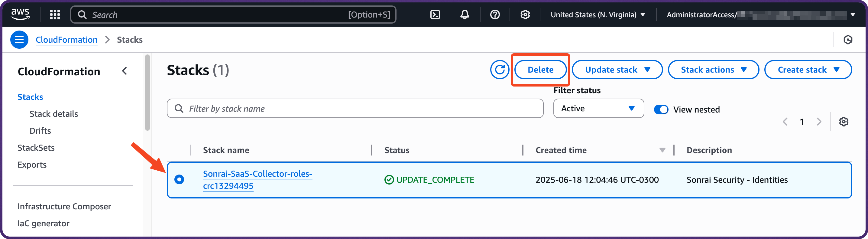868x239 pixels.
Task: Click the hexagon icon beside the breadcrumb
Action: (x=848, y=40)
